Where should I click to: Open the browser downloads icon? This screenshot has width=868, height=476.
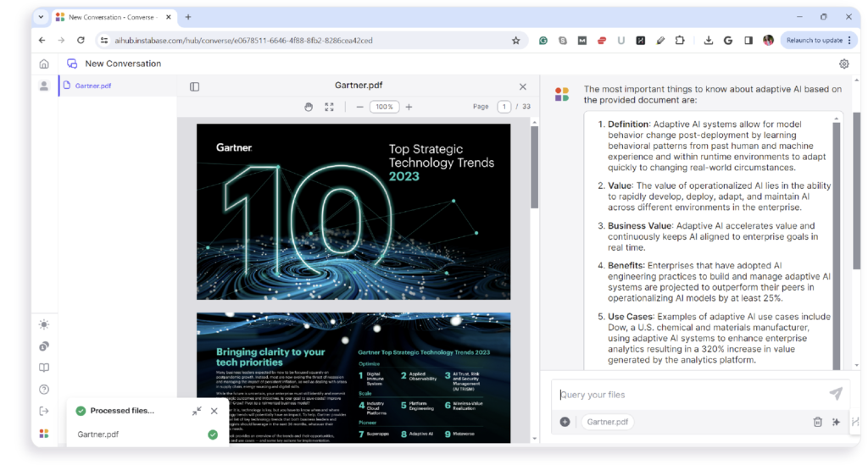coord(708,41)
